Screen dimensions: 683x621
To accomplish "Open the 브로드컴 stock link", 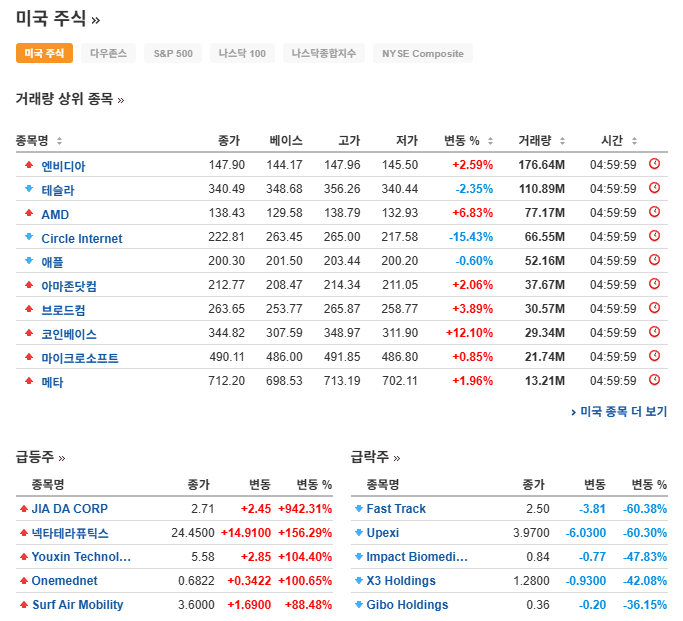I will 63,310.
